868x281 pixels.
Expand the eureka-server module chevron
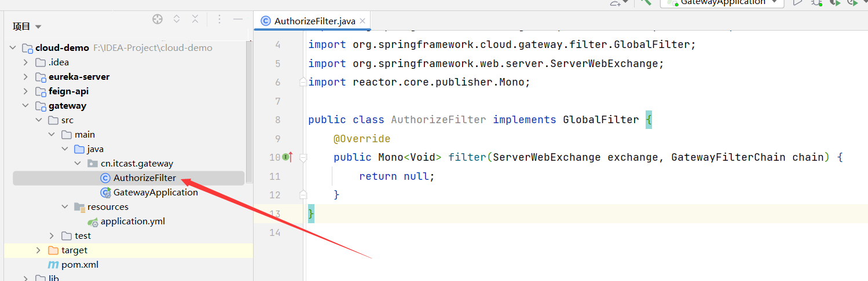pos(25,77)
